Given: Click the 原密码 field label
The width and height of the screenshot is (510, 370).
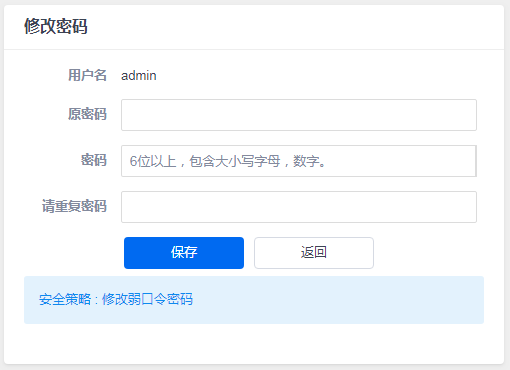Looking at the screenshot, I should pos(87,114).
